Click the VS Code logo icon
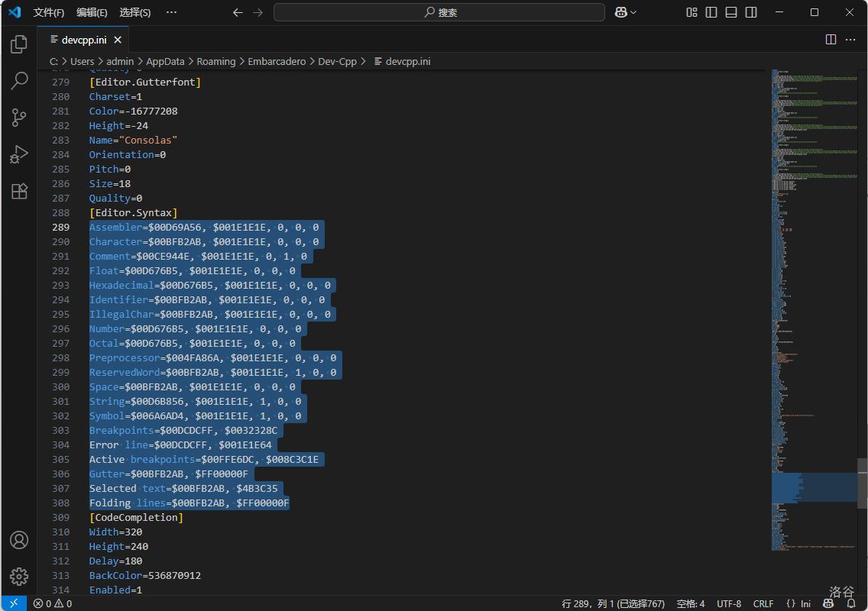 click(15, 12)
